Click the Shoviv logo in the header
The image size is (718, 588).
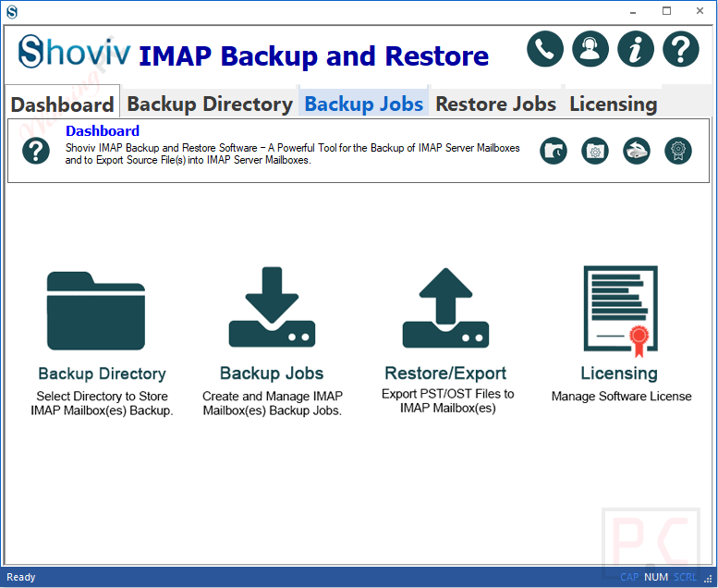tap(74, 52)
